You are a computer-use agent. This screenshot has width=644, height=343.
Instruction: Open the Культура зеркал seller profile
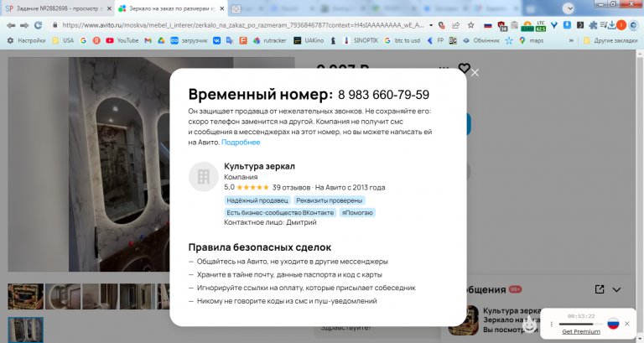click(260, 166)
